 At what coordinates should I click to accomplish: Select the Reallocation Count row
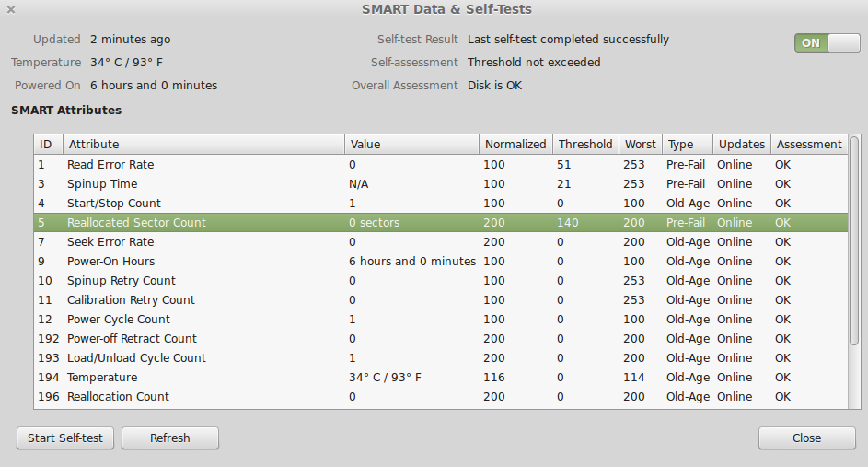tap(441, 397)
